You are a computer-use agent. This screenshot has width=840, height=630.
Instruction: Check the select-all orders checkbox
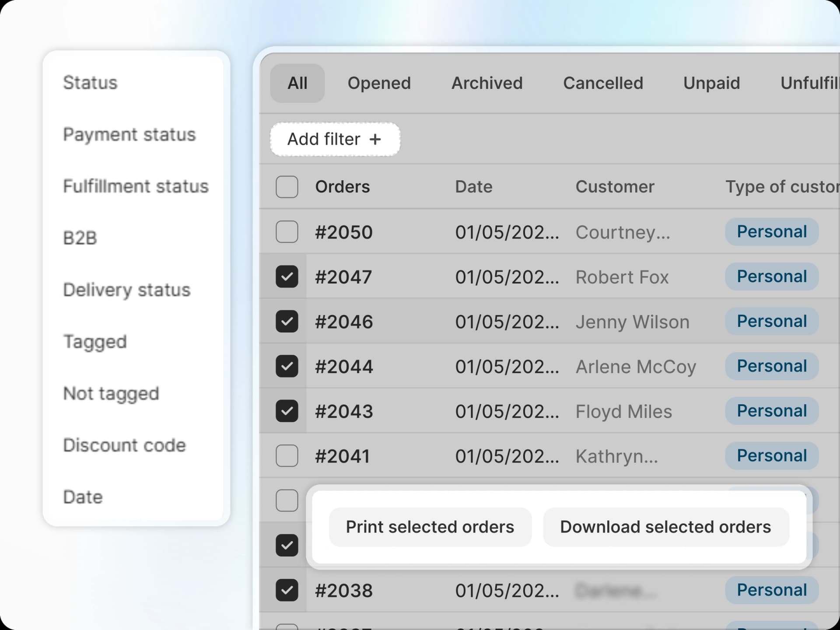click(287, 187)
